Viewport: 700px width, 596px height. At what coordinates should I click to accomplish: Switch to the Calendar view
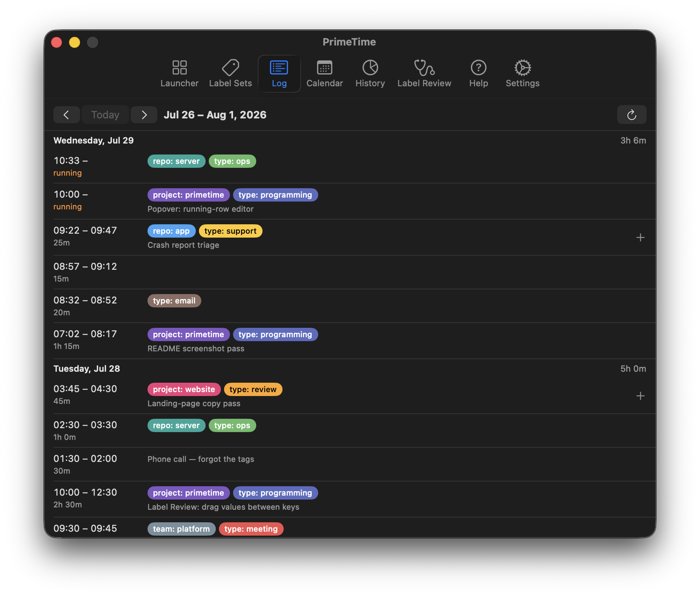[324, 74]
